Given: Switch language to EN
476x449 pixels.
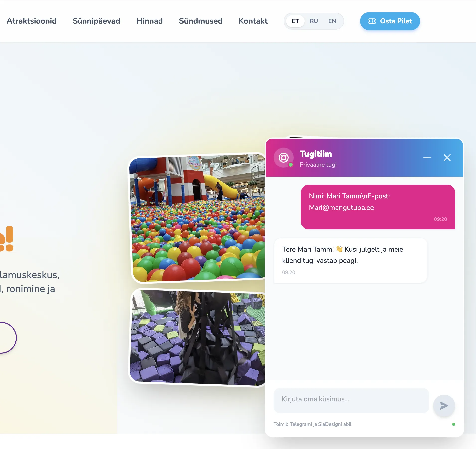Looking at the screenshot, I should tap(332, 21).
